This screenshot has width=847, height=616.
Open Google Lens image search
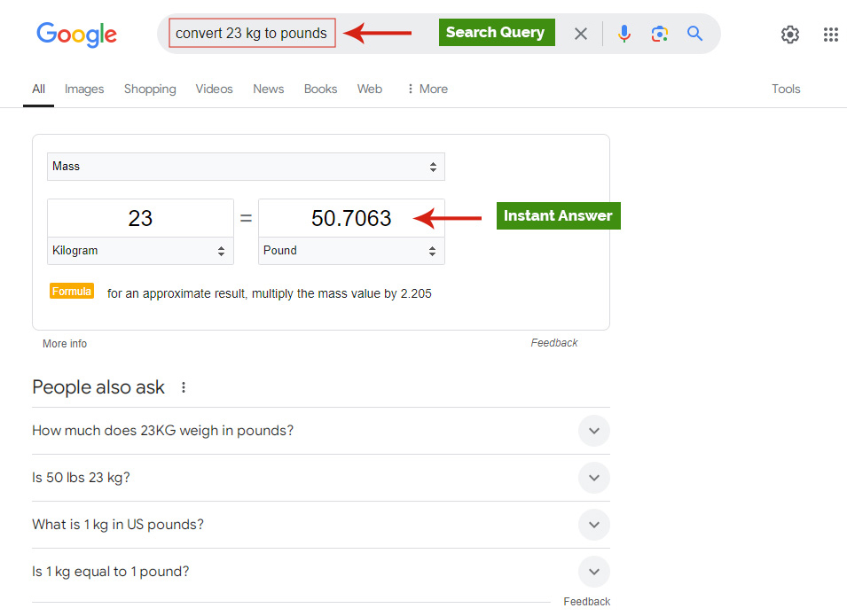point(659,34)
